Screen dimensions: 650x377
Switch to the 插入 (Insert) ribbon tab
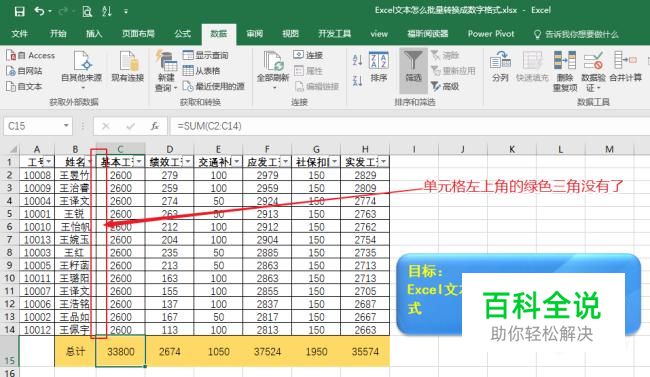point(94,34)
